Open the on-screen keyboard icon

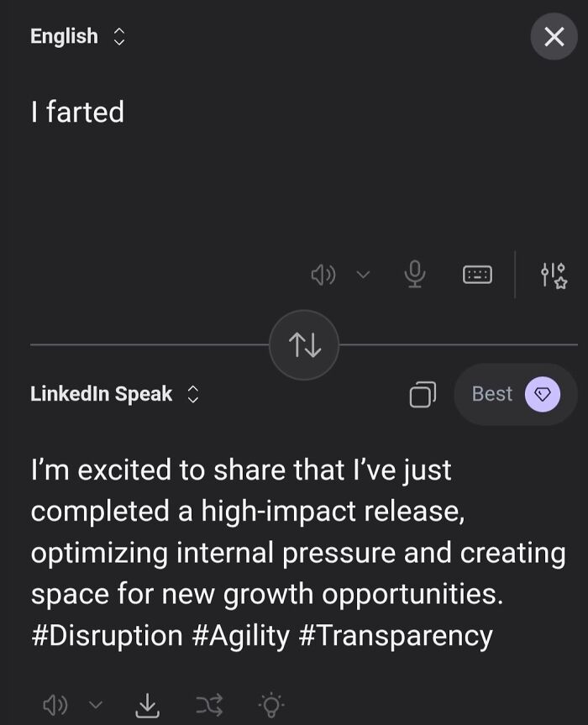point(476,275)
